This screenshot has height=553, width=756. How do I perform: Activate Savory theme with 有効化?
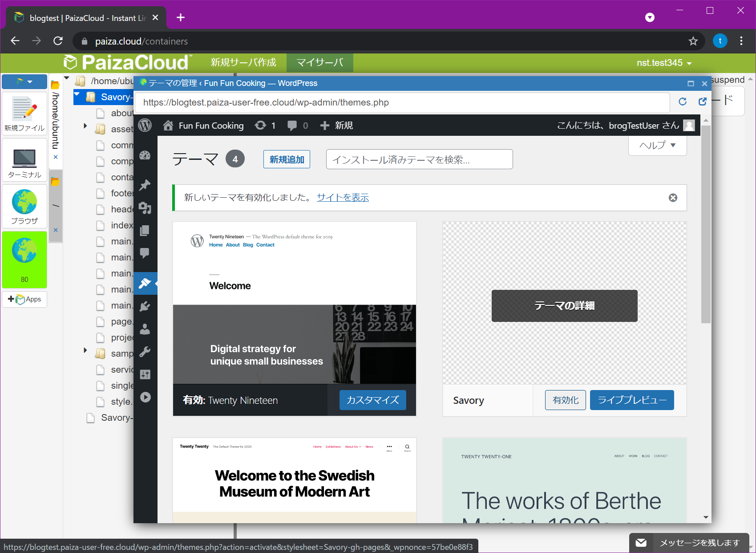pyautogui.click(x=566, y=400)
